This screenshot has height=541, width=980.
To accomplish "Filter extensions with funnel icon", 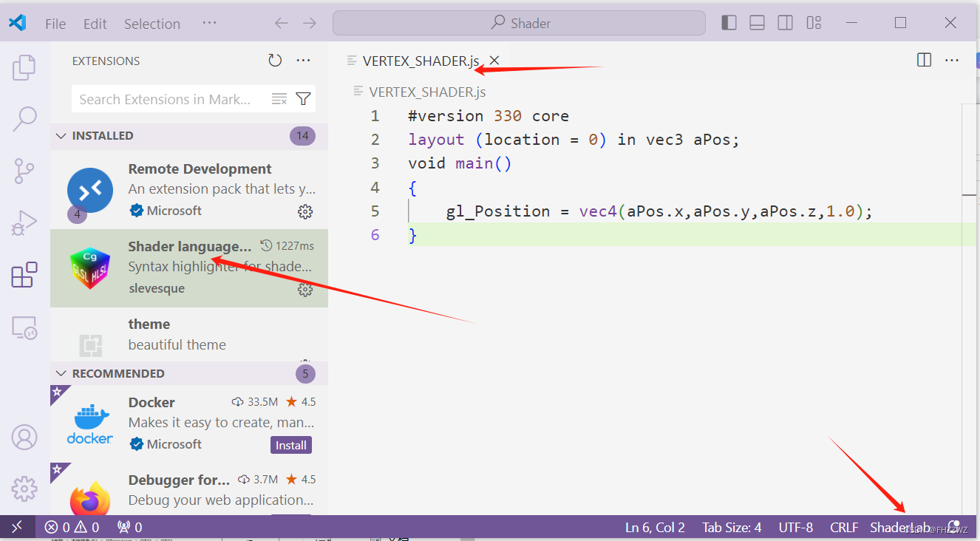I will point(303,99).
